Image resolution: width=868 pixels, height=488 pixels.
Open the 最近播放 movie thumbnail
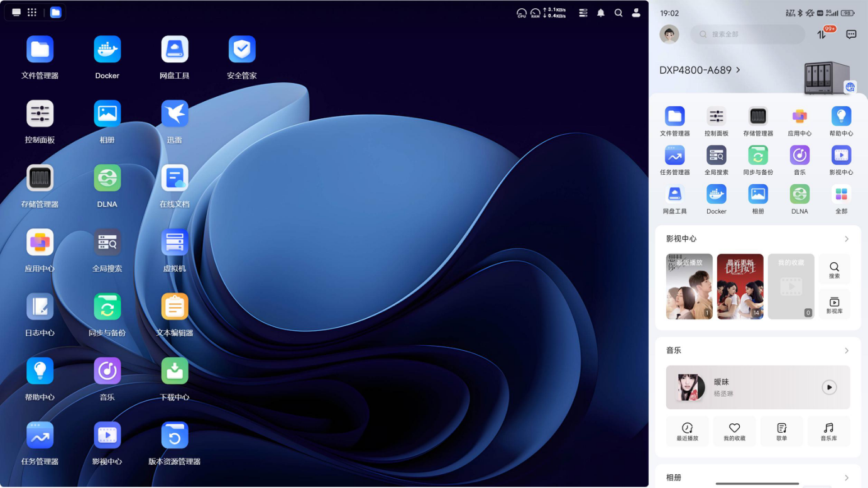[689, 287]
